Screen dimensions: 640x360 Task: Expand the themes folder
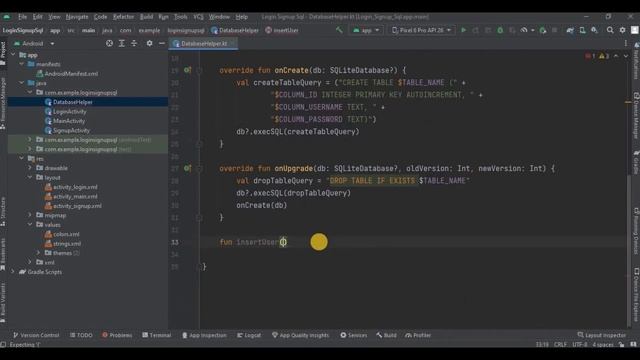[x=38, y=253]
